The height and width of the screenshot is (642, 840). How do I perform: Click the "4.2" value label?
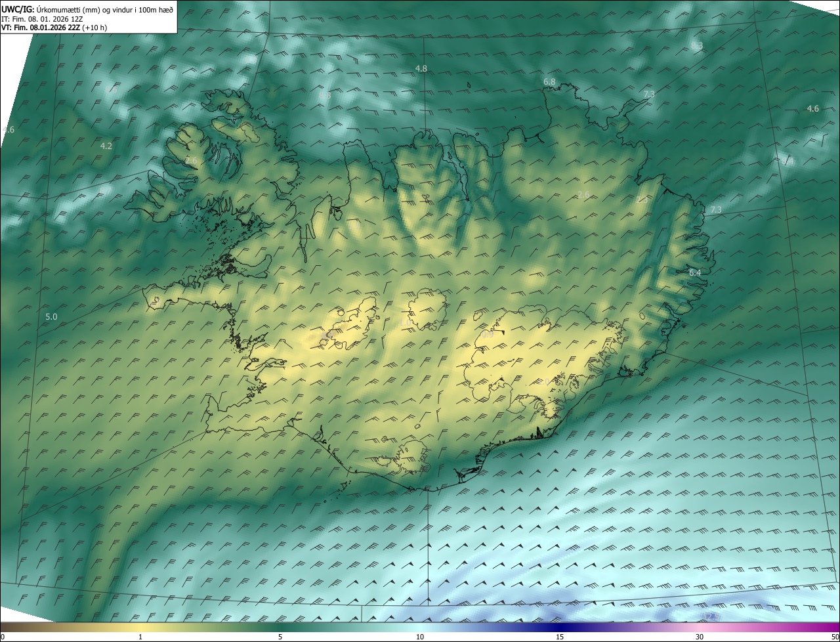tap(106, 146)
